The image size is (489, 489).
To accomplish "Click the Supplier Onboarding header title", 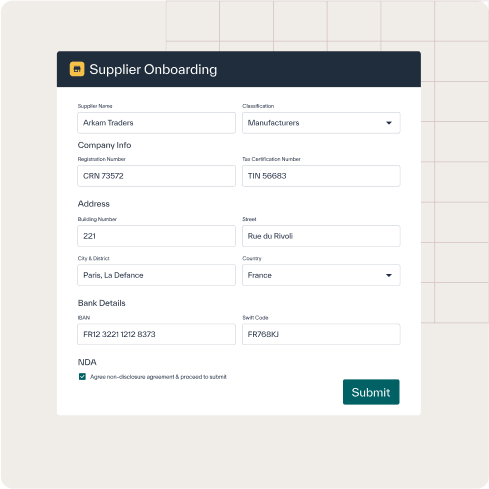I will [x=153, y=70].
